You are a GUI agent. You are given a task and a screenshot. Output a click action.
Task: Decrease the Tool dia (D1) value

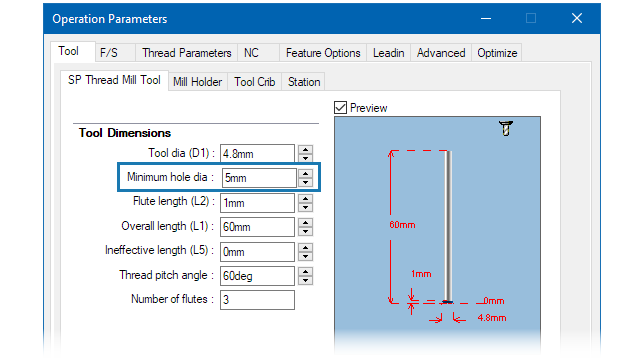305,158
